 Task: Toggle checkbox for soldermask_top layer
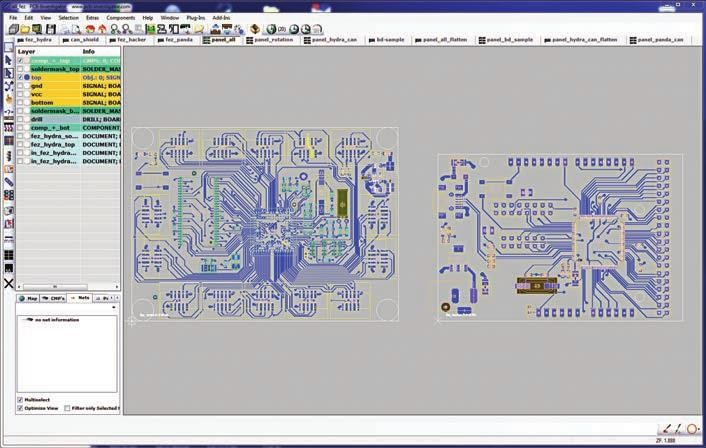pyautogui.click(x=20, y=69)
